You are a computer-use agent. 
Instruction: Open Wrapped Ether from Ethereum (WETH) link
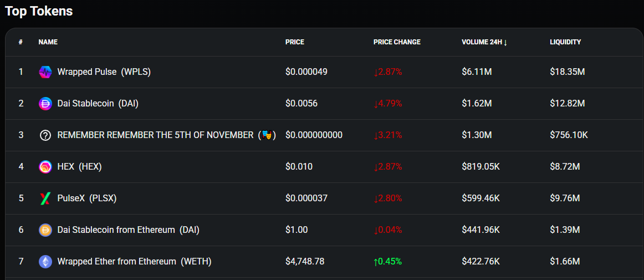point(134,262)
